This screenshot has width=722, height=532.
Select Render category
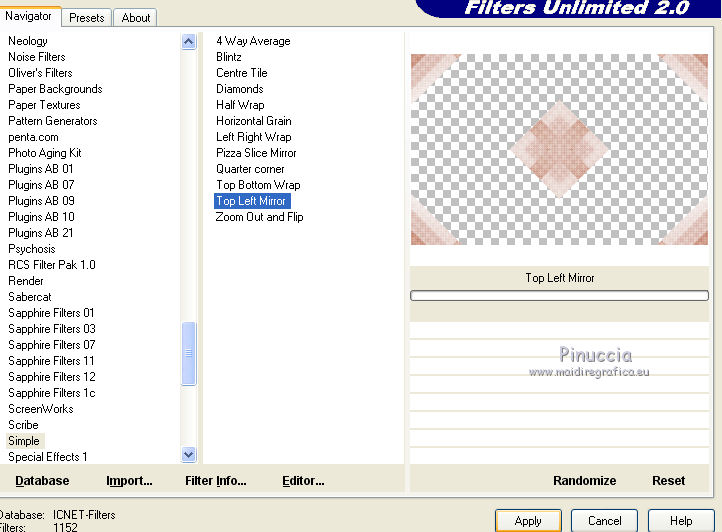tap(26, 281)
